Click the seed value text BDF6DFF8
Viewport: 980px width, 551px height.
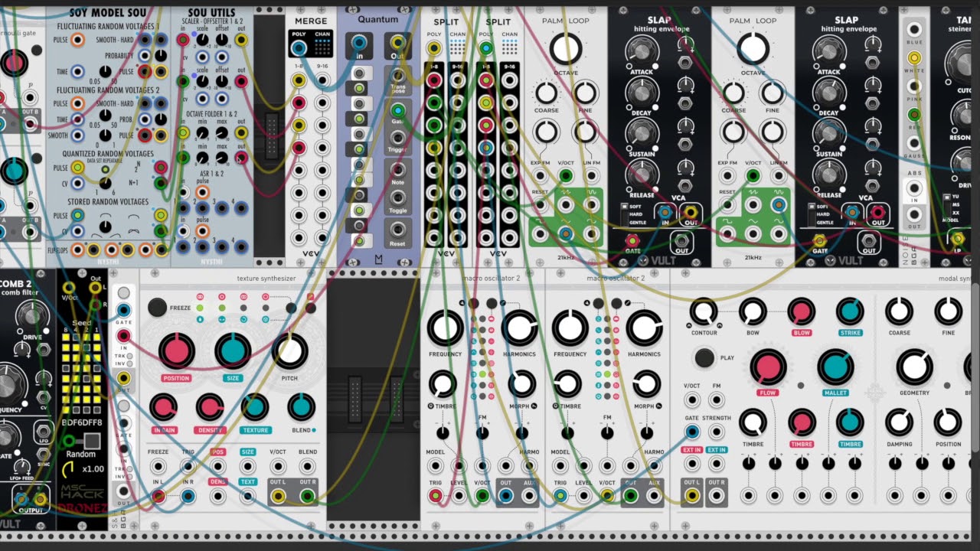pos(81,422)
